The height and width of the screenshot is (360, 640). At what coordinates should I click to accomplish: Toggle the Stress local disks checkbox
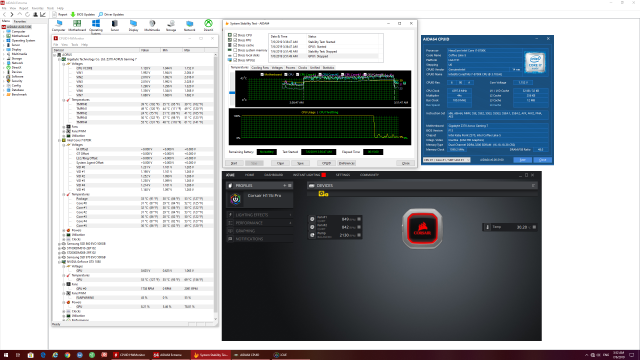tap(235, 55)
